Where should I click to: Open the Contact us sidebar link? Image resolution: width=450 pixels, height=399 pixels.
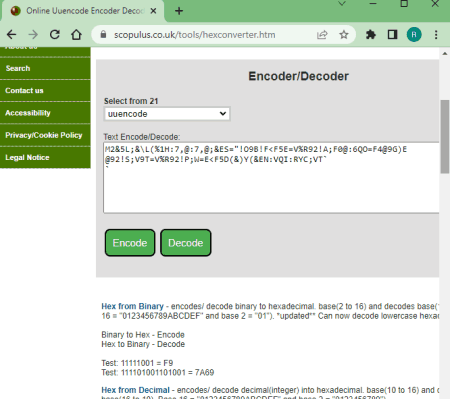coord(45,91)
